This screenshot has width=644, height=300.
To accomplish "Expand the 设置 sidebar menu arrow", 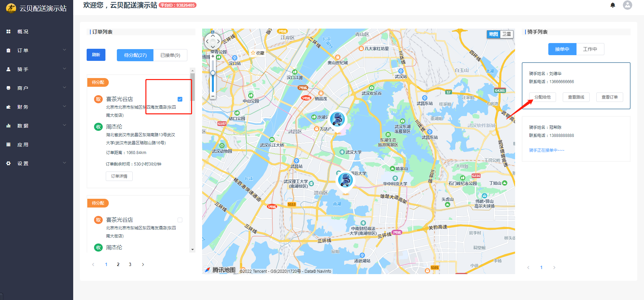I will click(64, 163).
